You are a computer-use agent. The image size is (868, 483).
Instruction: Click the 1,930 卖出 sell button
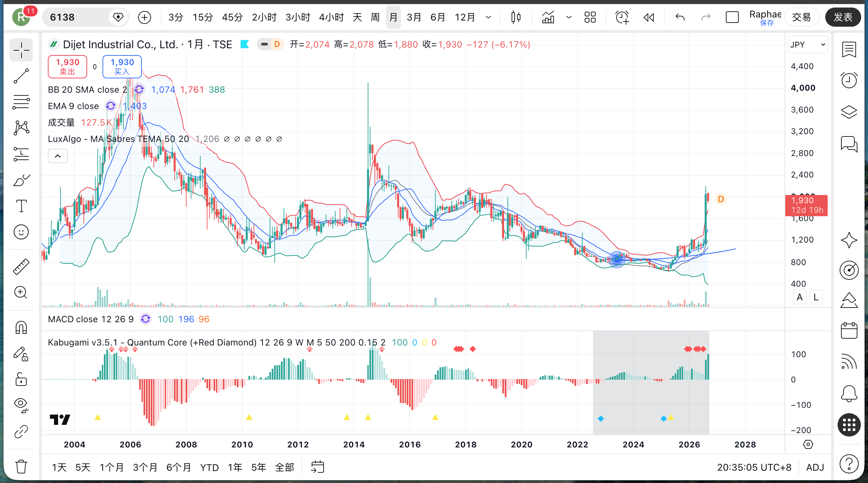click(x=67, y=67)
